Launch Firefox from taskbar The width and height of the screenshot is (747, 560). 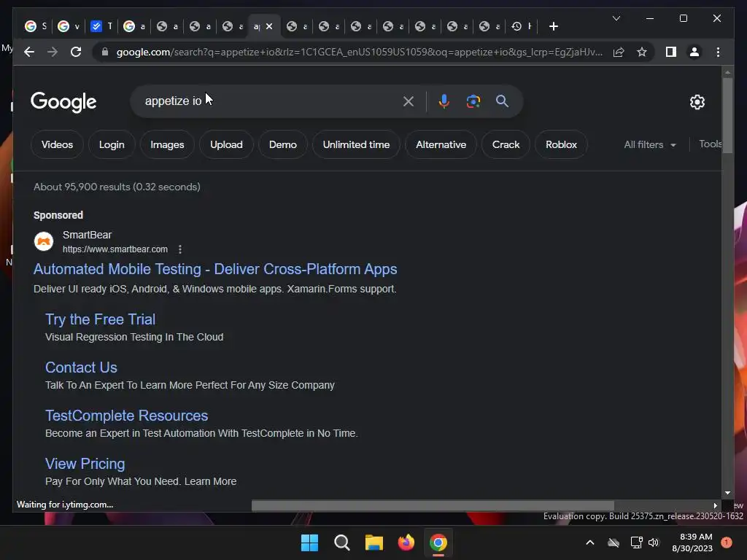pyautogui.click(x=406, y=542)
